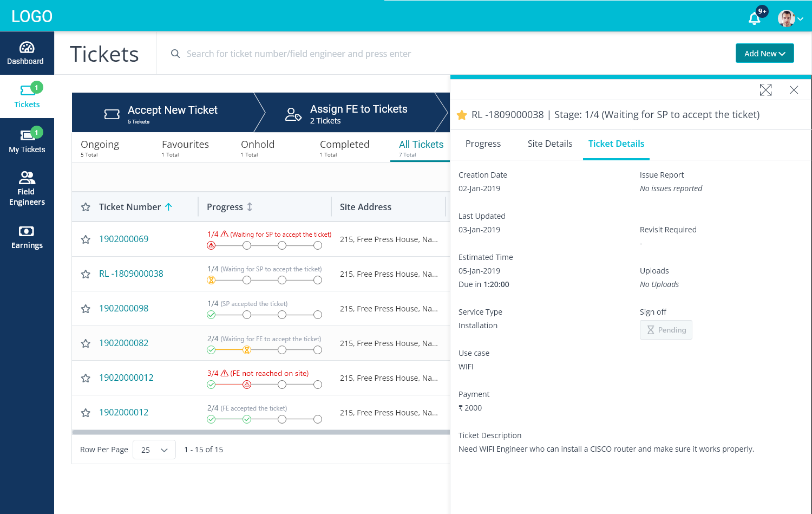
Task: Close the ticket details panel
Action: pos(794,90)
